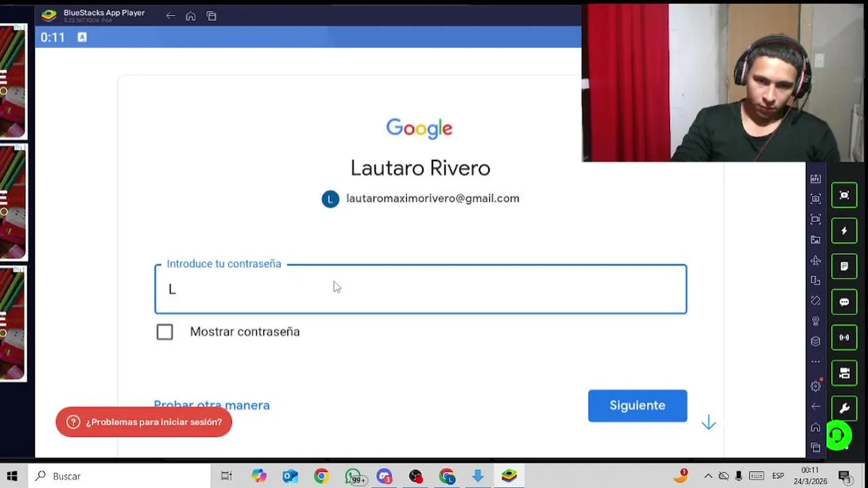Viewport: 868px width, 488px height.
Task: Click the shake device icon in sidebar
Action: [816, 301]
